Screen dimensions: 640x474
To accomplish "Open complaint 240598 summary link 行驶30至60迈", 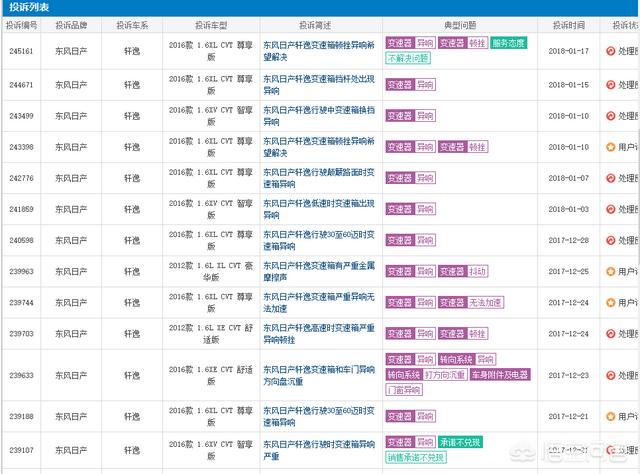I will click(319, 240).
